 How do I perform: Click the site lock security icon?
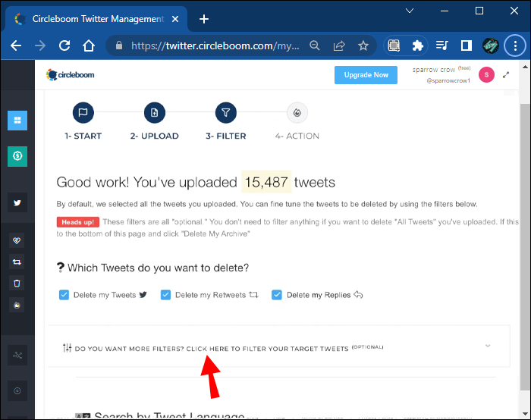[x=119, y=45]
